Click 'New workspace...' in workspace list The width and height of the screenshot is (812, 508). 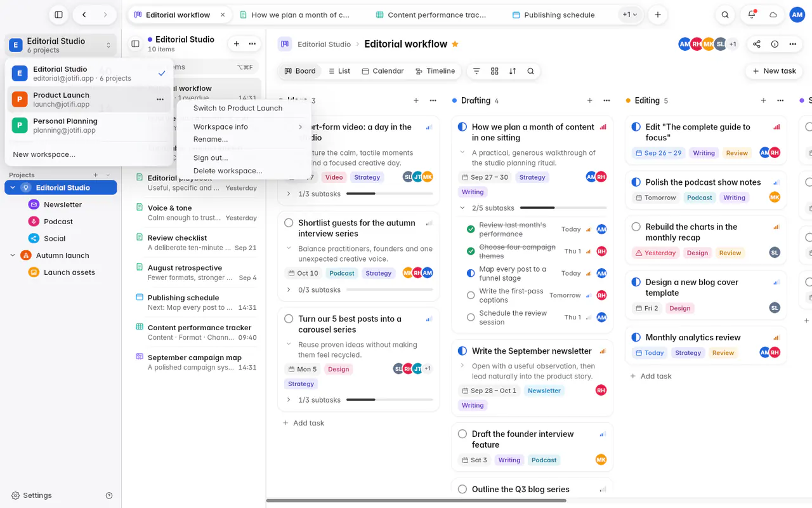pyautogui.click(x=44, y=154)
